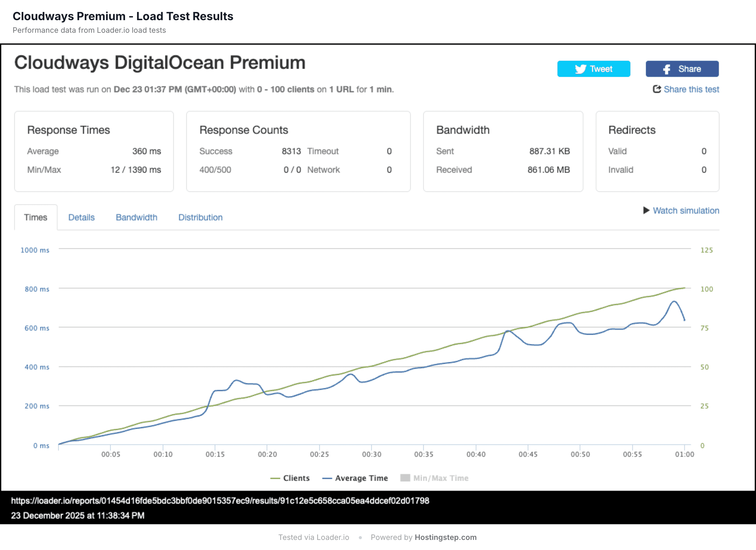The height and width of the screenshot is (550, 756).
Task: Click the Bandwidth card title
Action: 463,130
